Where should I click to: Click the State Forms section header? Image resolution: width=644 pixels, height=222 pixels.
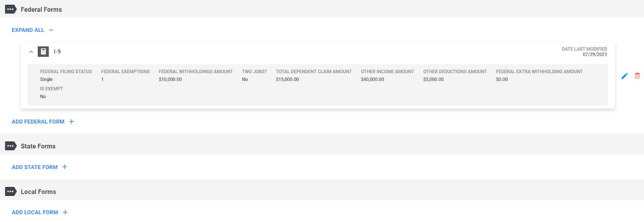(x=38, y=146)
